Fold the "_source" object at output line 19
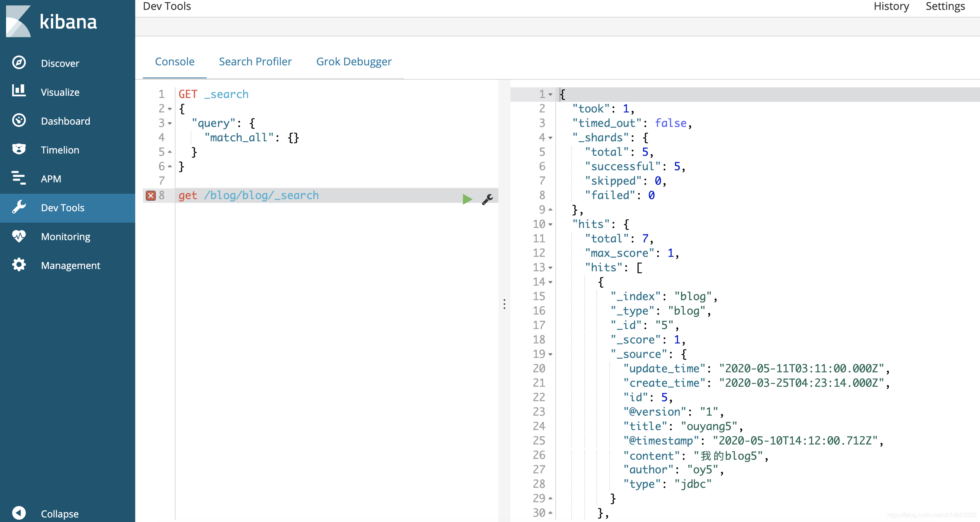Viewport: 980px width, 522px height. tap(550, 354)
